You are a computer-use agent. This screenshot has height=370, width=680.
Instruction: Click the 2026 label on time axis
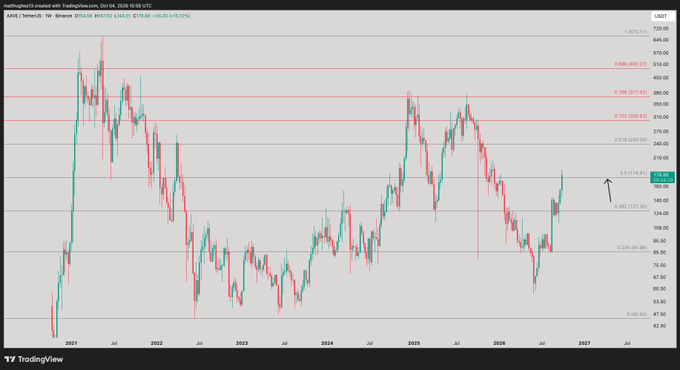tap(499, 343)
